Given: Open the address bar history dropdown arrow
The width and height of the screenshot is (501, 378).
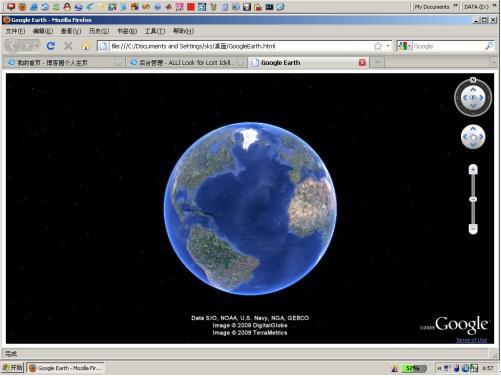Looking at the screenshot, I should (x=388, y=46).
